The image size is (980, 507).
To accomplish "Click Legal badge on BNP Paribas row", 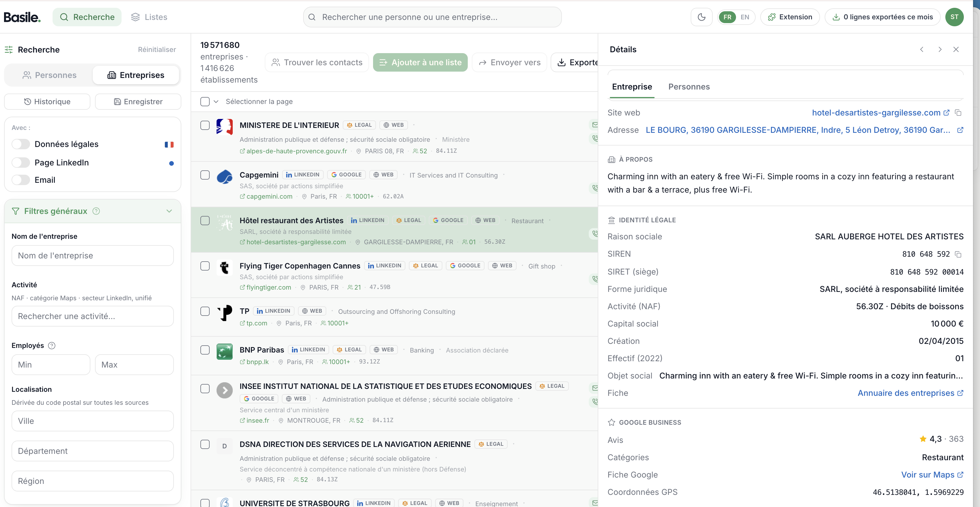I will click(x=349, y=350).
